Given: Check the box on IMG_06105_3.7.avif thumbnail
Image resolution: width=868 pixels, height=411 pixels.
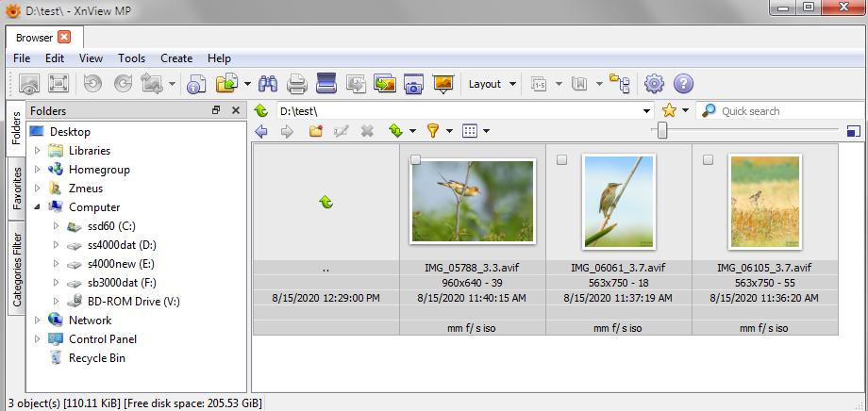Looking at the screenshot, I should pos(708,160).
